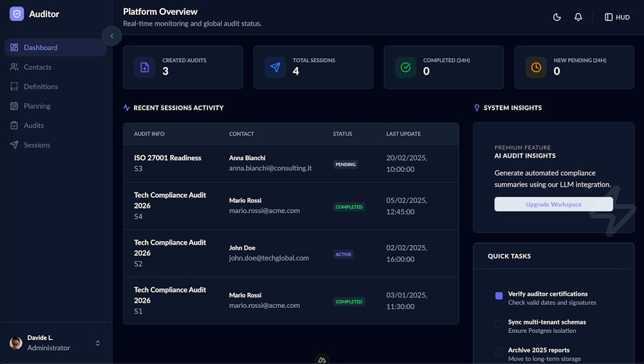Click the Sessions paper-plane sidebar icon
Viewport: 644px width, 364px height.
click(x=14, y=145)
